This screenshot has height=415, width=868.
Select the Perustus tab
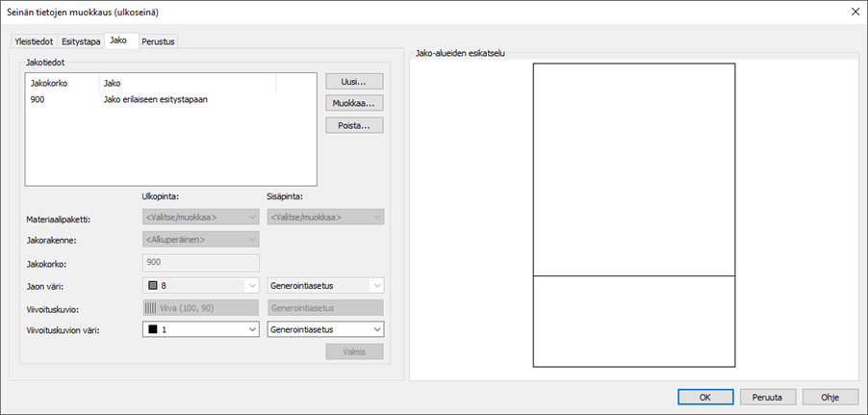pyautogui.click(x=159, y=41)
